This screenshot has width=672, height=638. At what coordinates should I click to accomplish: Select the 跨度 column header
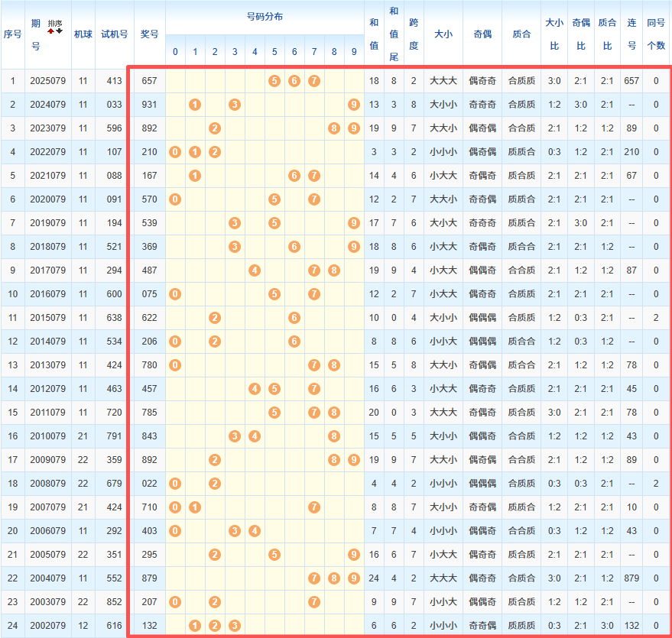[x=414, y=34]
